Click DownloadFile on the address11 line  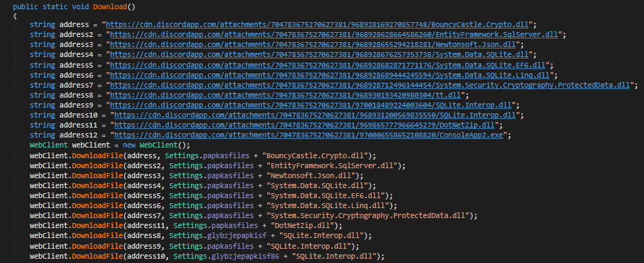click(x=98, y=227)
